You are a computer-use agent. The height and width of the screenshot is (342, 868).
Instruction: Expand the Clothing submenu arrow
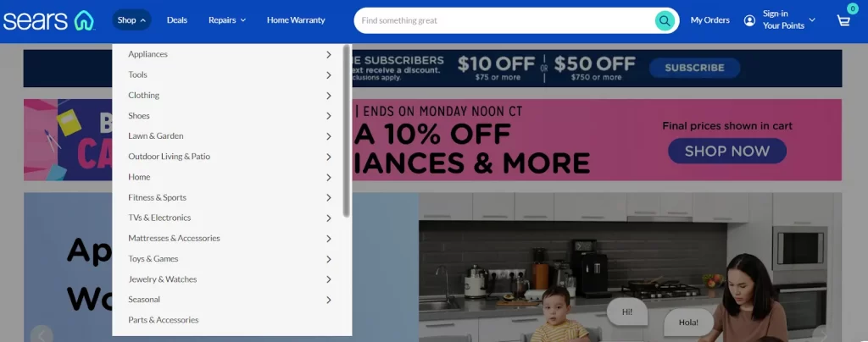coord(329,96)
